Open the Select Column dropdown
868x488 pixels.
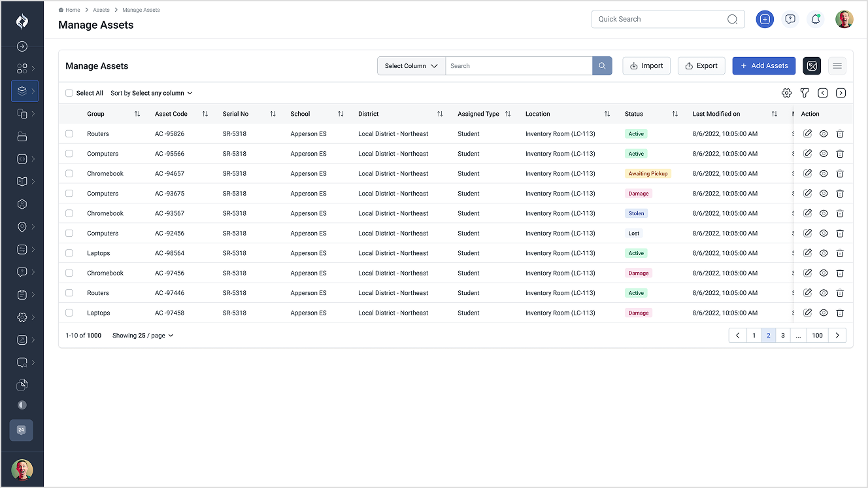(x=410, y=65)
